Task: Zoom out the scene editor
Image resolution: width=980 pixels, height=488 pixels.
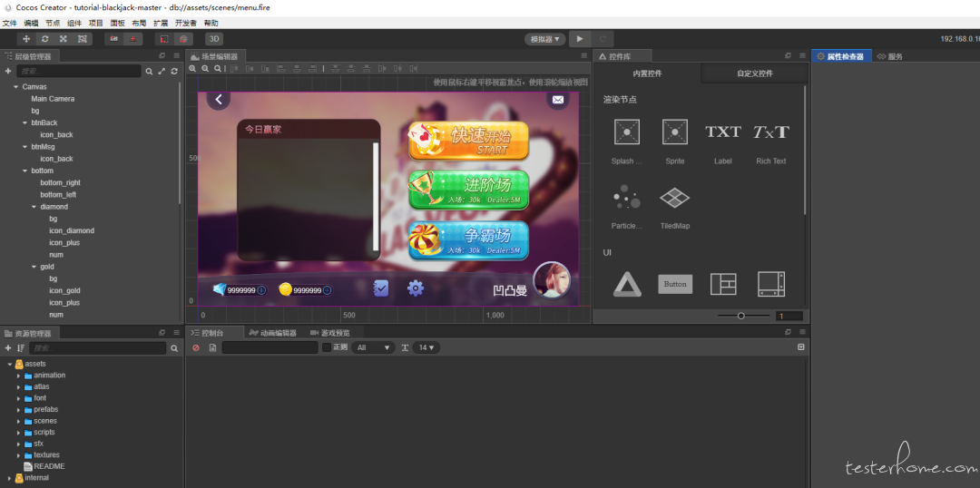Action: [205, 69]
